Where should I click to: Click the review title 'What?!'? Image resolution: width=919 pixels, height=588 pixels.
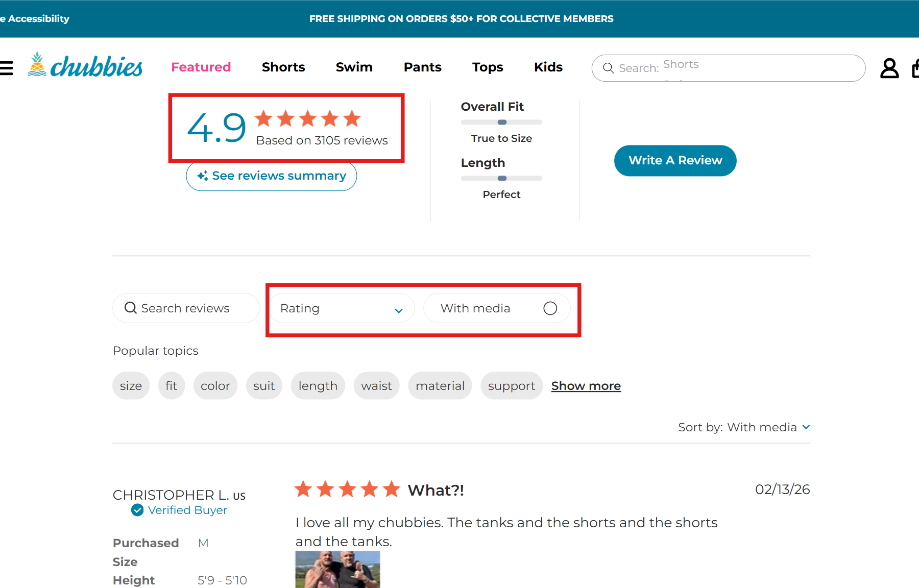436,491
